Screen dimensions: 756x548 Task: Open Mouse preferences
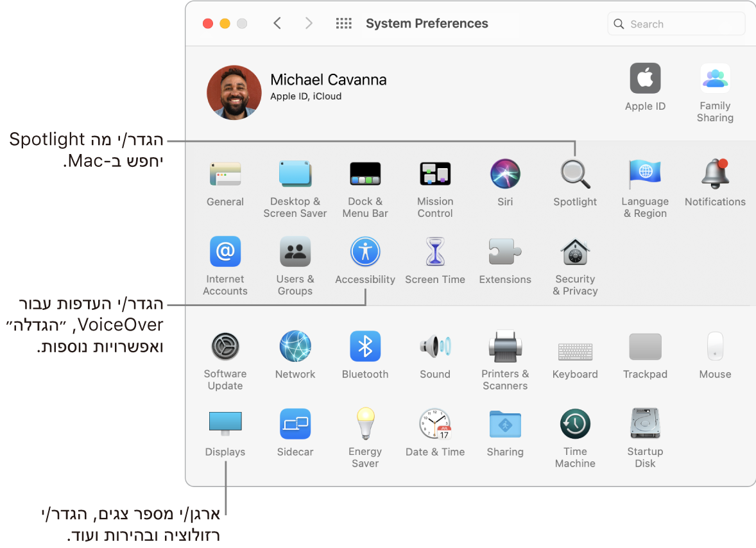point(715,347)
